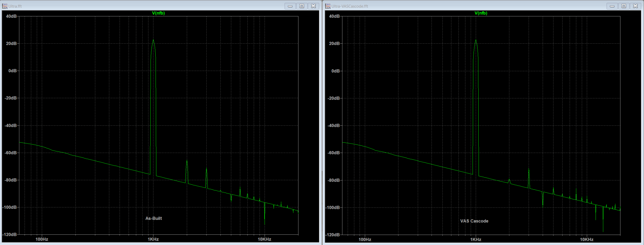Viewport: 644px width, 245px height.
Task: Click the 40dB axis label in Ultra-VASCascode.fft
Action: 334,16
